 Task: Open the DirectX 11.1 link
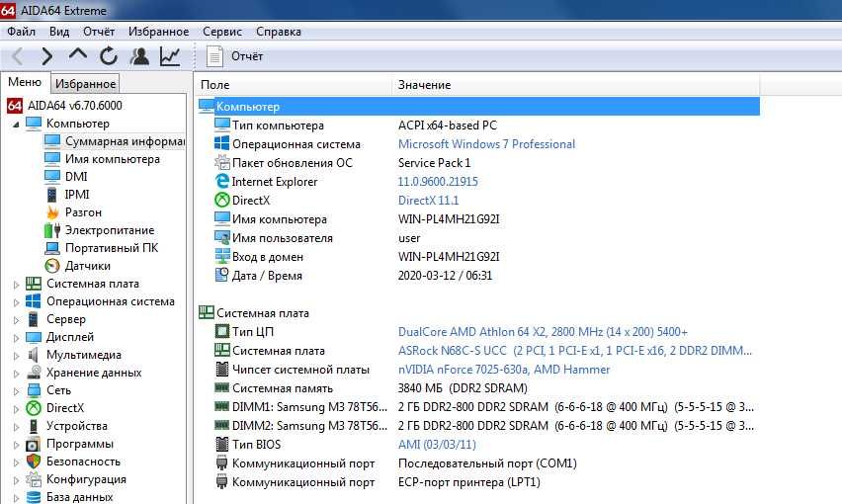click(x=429, y=201)
